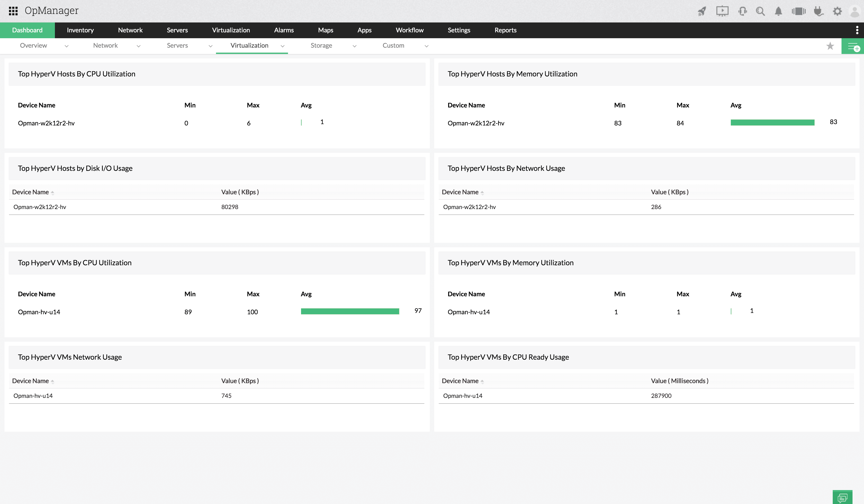This screenshot has width=864, height=504.
Task: Open the presentation video screen icon
Action: 722,11
